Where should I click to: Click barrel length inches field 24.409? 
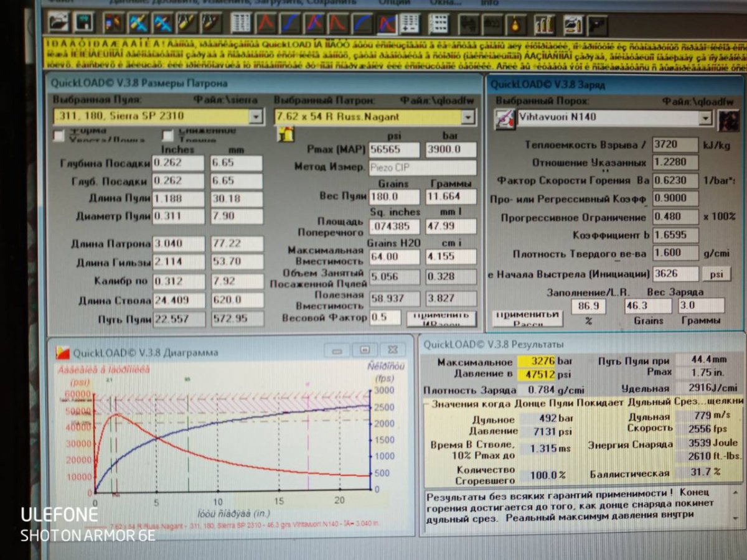click(x=179, y=301)
